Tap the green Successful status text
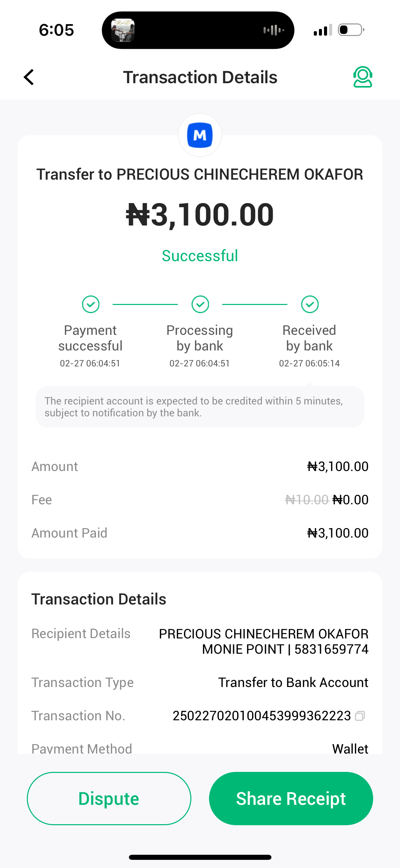 [x=200, y=256]
